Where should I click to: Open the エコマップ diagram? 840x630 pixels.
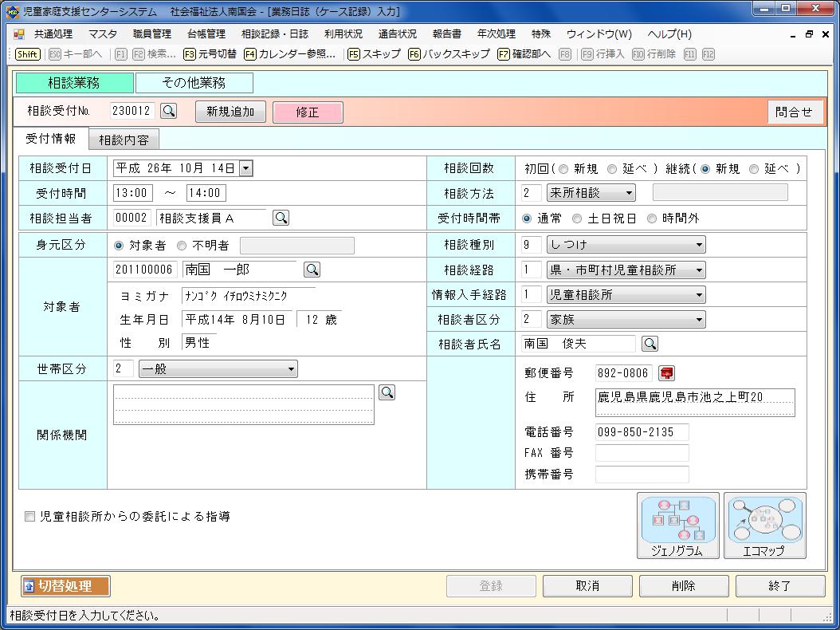pyautogui.click(x=764, y=526)
